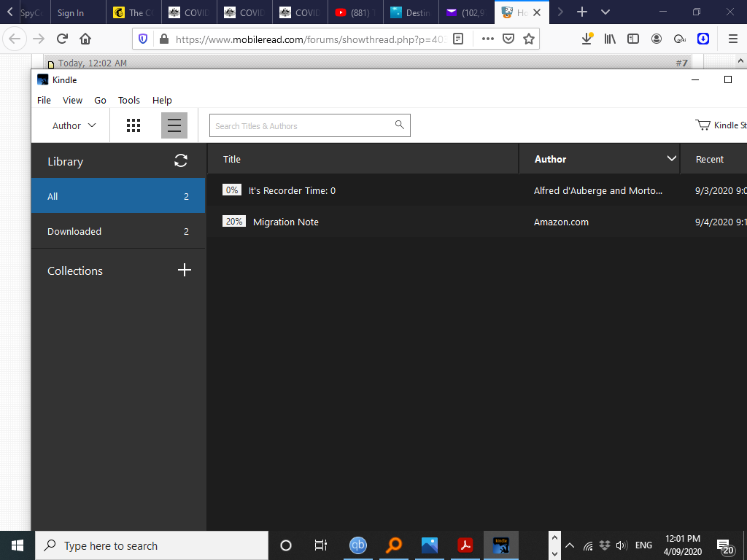Screen dimensions: 747x560
Task: Save page to Pocket icon
Action: click(x=508, y=39)
